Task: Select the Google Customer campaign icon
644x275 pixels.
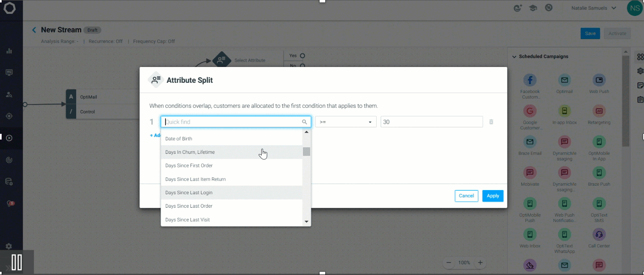Action: tap(530, 111)
